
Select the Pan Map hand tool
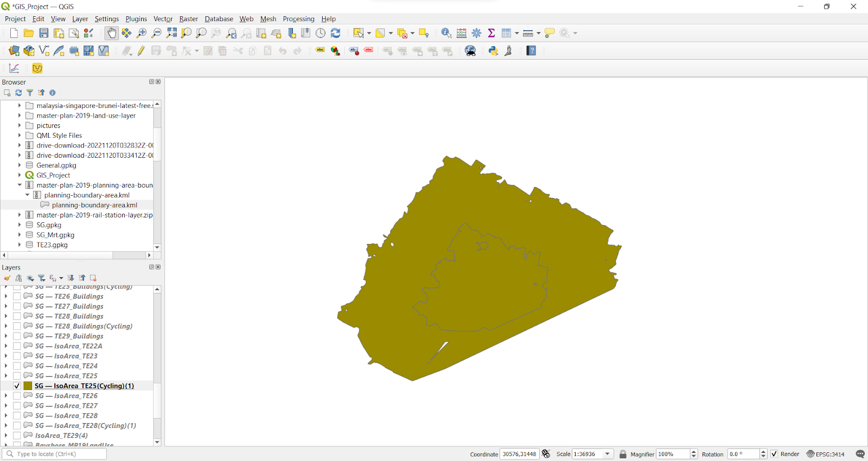point(111,33)
